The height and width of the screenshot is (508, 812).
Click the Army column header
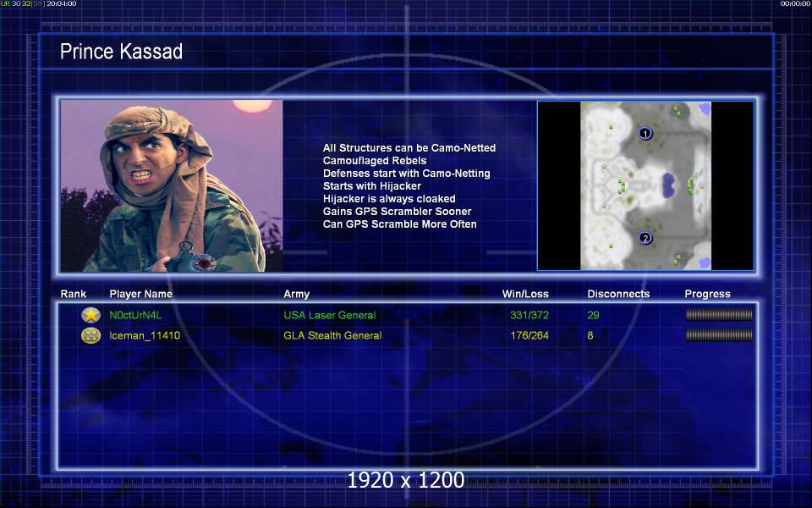coord(296,294)
